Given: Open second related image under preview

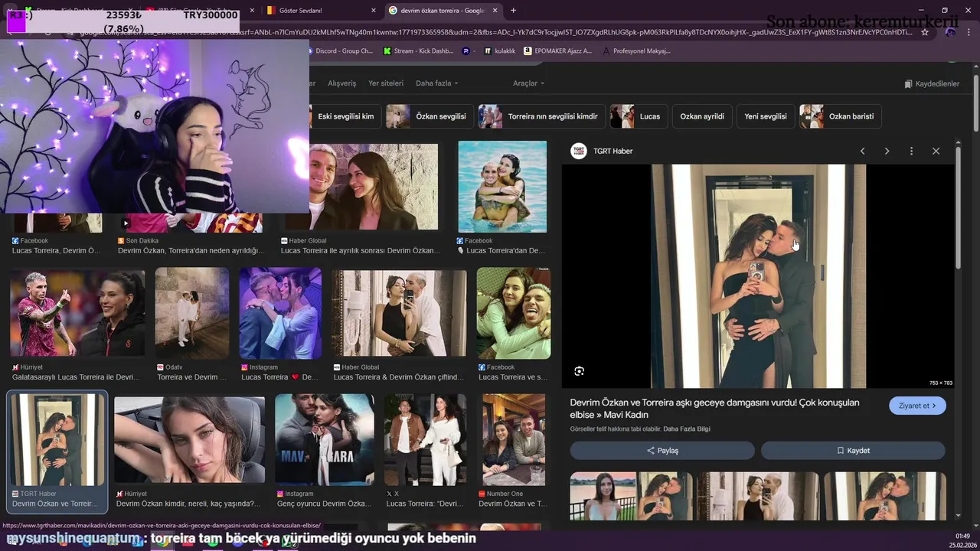Looking at the screenshot, I should coord(758,497).
